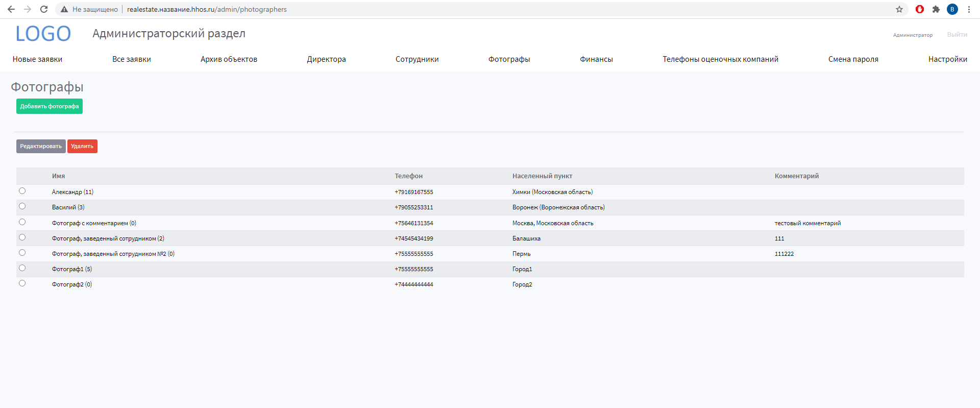Open Настройки in the navigation bar

948,59
